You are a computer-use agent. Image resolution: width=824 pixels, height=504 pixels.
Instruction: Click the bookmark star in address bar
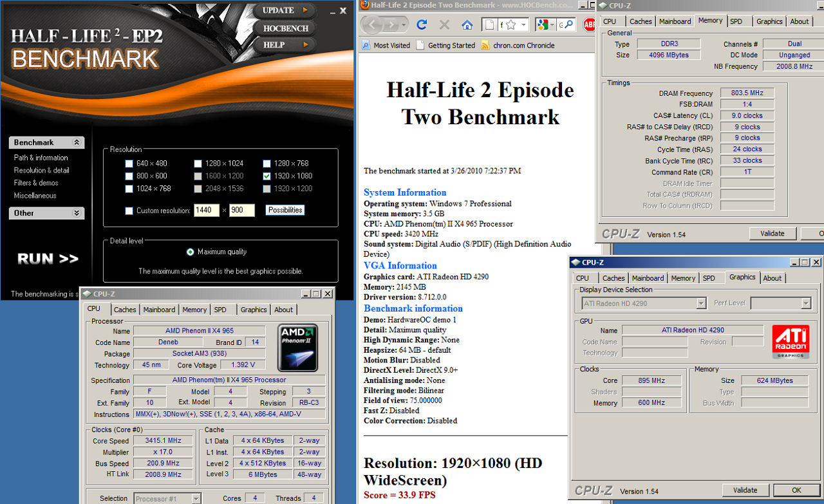[x=510, y=25]
